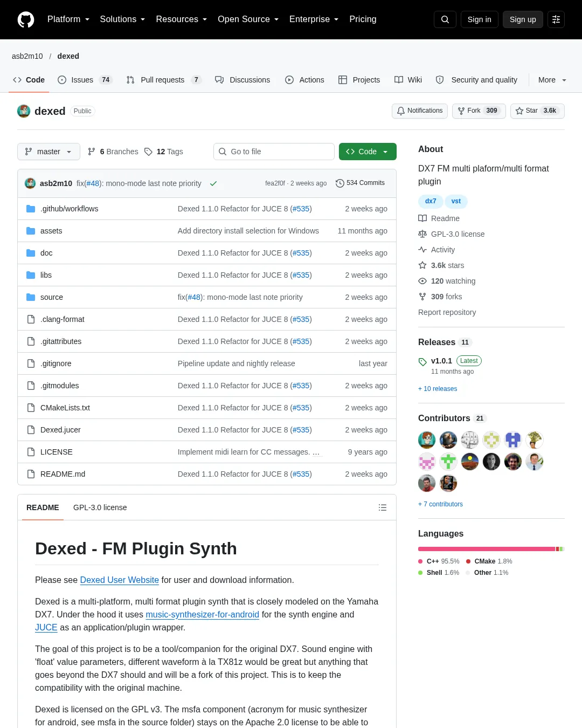Expand the Solutions menu
This screenshot has width=582, height=728.
tap(122, 19)
